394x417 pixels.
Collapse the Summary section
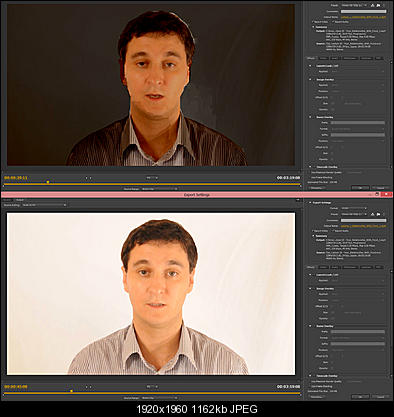(x=313, y=236)
